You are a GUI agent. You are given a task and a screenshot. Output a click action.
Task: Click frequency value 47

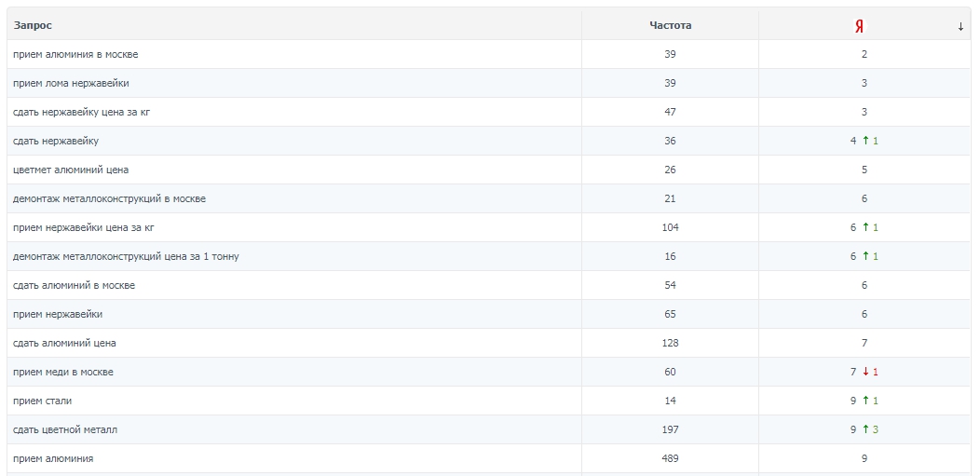tap(670, 113)
